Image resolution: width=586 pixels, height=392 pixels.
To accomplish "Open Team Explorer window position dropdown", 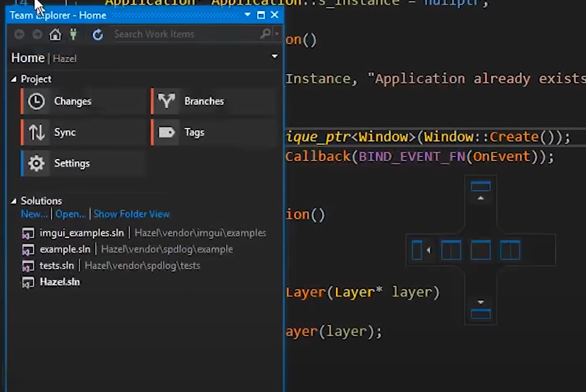I will [x=247, y=15].
